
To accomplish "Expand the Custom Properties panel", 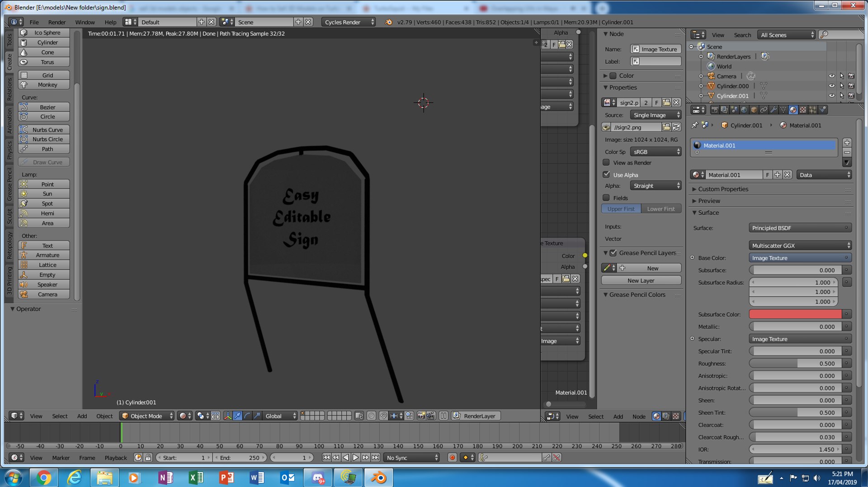I will pyautogui.click(x=723, y=189).
